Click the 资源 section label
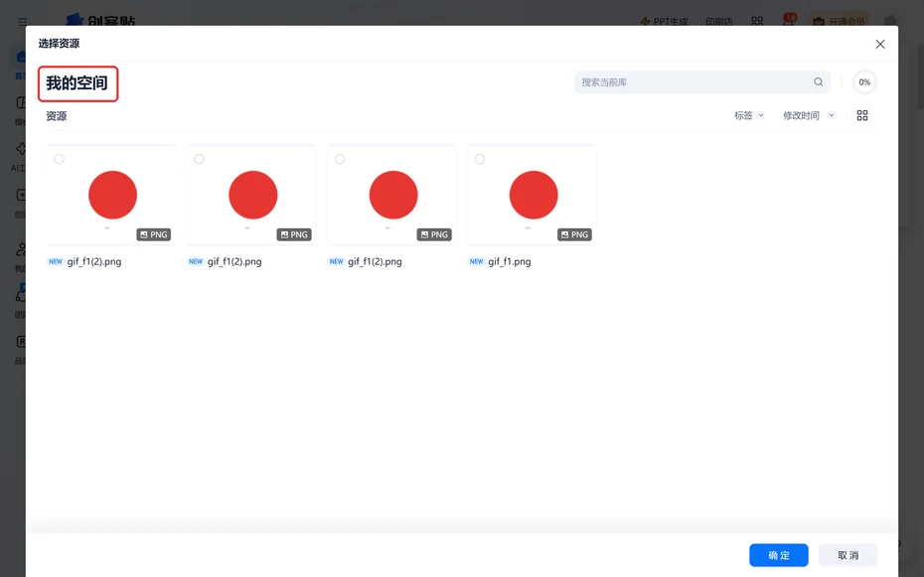 (x=57, y=116)
